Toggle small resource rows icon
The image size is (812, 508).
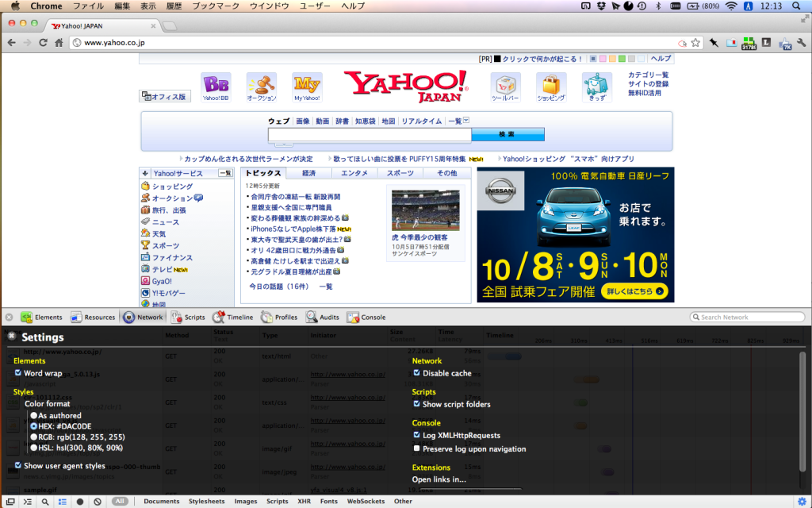coord(62,502)
